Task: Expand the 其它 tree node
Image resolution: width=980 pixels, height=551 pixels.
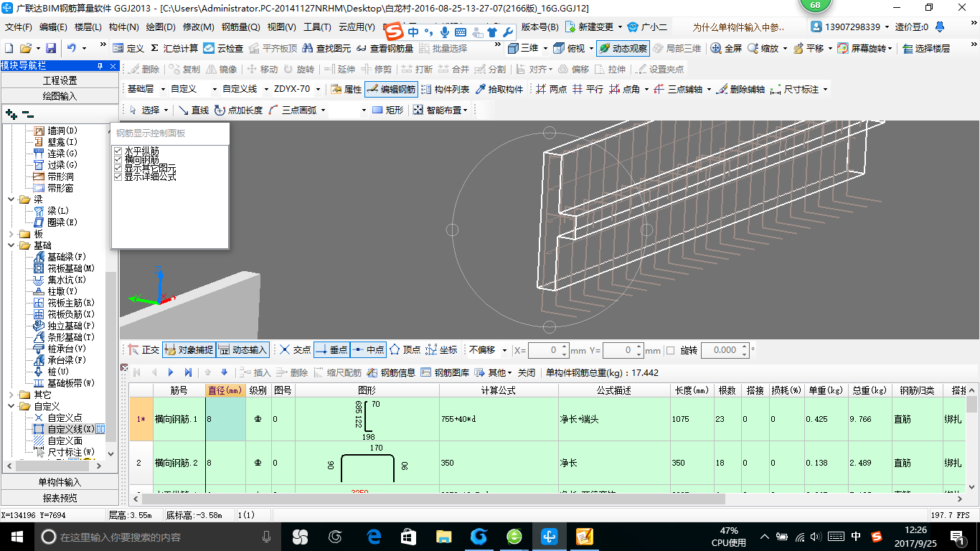Action: (11, 395)
